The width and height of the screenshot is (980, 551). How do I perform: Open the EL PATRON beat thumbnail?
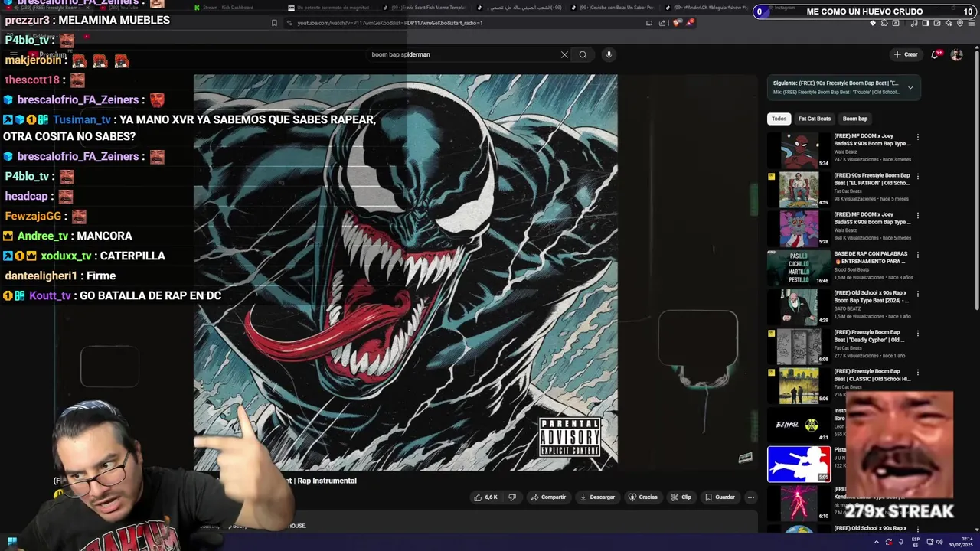799,190
